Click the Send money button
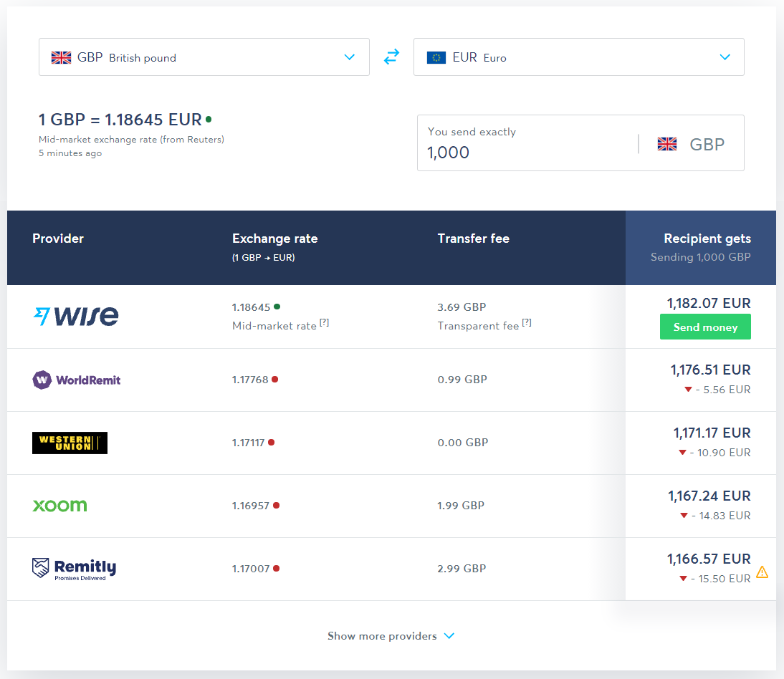This screenshot has height=679, width=784. 705,327
